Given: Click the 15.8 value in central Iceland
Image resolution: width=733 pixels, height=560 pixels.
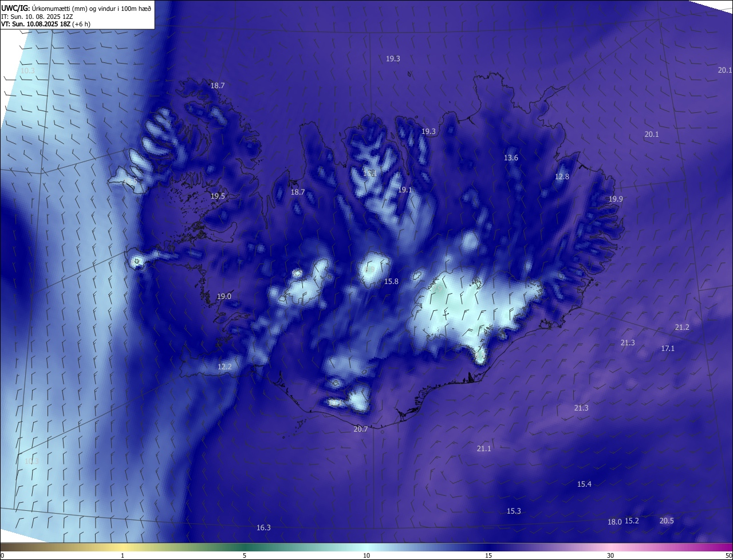Looking at the screenshot, I should click(391, 282).
